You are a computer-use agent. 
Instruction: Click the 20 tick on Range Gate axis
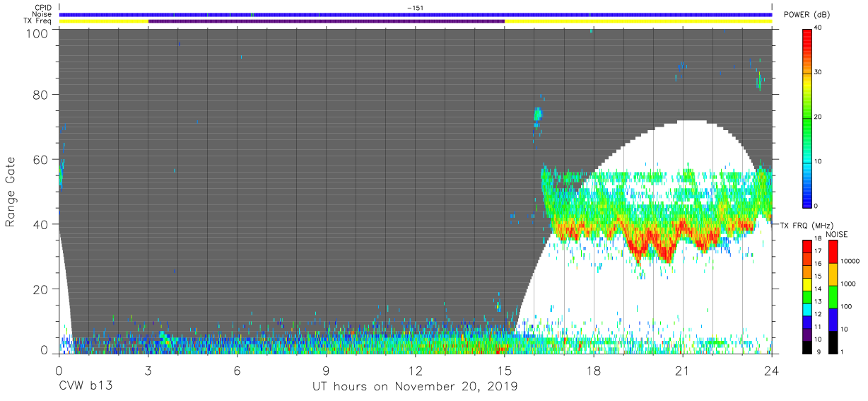[41, 289]
